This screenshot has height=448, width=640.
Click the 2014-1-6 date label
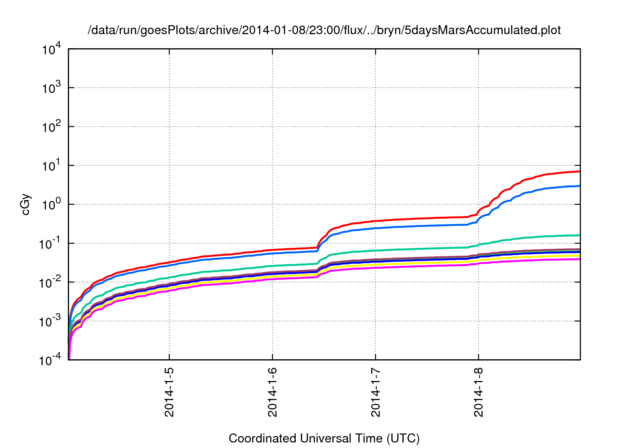tap(272, 392)
